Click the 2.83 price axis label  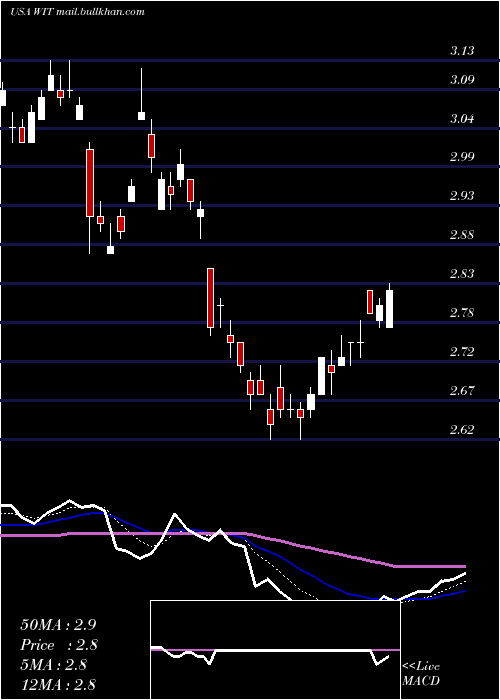pyautogui.click(x=462, y=274)
